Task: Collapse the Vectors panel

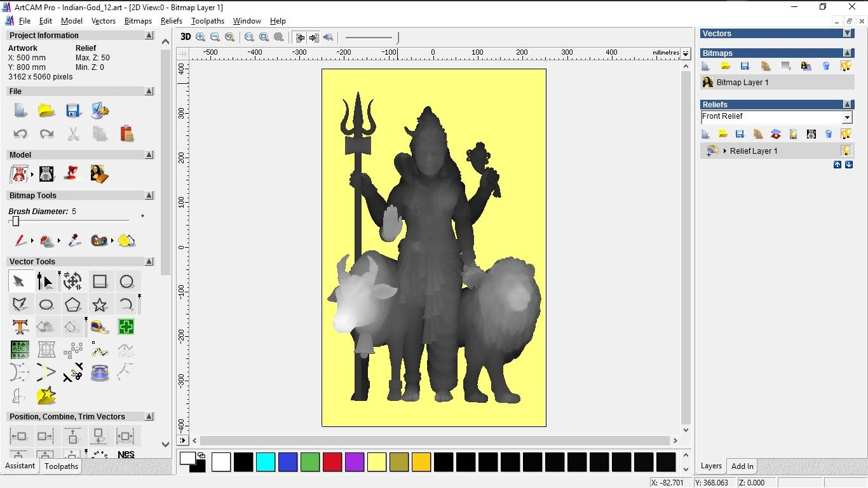Action: point(847,34)
